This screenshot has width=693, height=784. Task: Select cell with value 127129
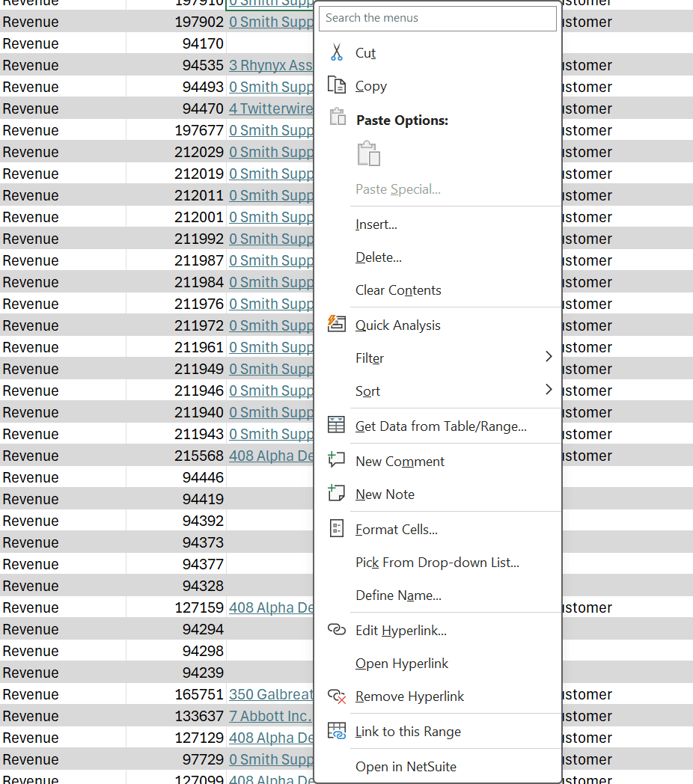(176, 738)
